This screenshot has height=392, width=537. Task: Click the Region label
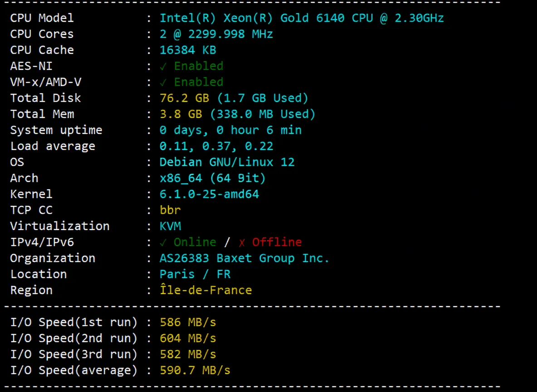pos(31,290)
